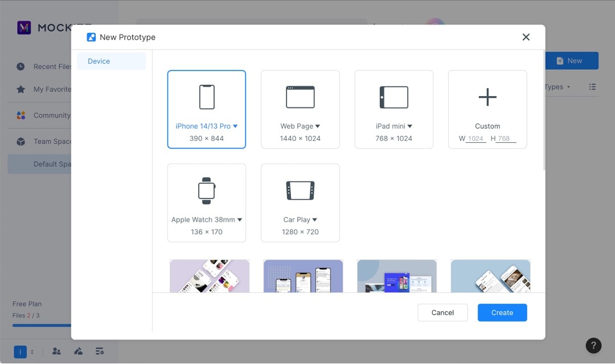Click the Mockitt logo icon
The height and width of the screenshot is (364, 615).
[24, 27]
